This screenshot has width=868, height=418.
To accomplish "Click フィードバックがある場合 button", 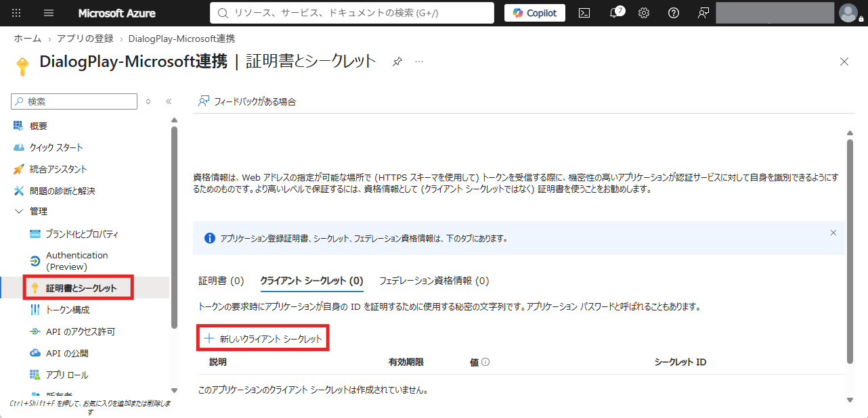I will (x=247, y=101).
